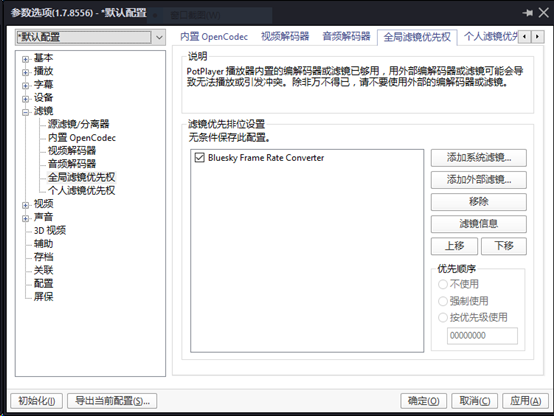
Task: Select the 播放 label in the tree
Action: click(x=43, y=71)
